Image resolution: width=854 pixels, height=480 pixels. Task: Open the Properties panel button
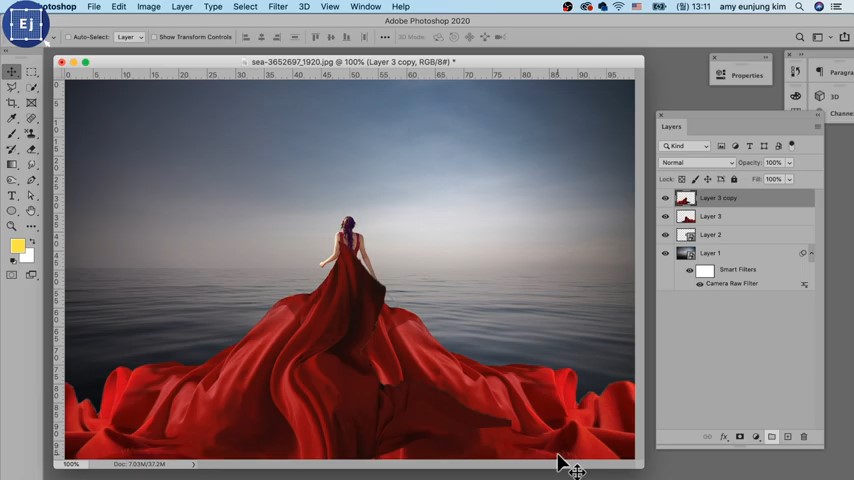tap(741, 75)
